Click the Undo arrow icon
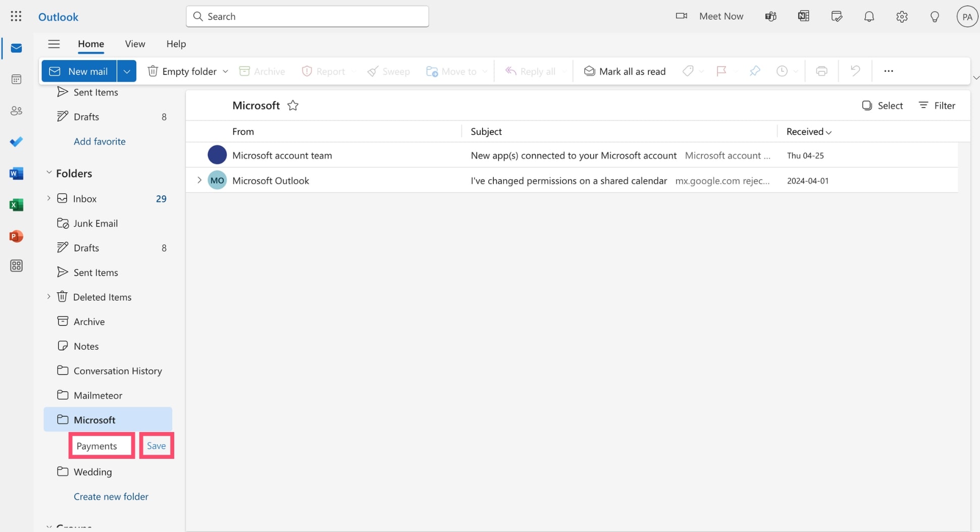This screenshot has height=532, width=980. tap(855, 71)
